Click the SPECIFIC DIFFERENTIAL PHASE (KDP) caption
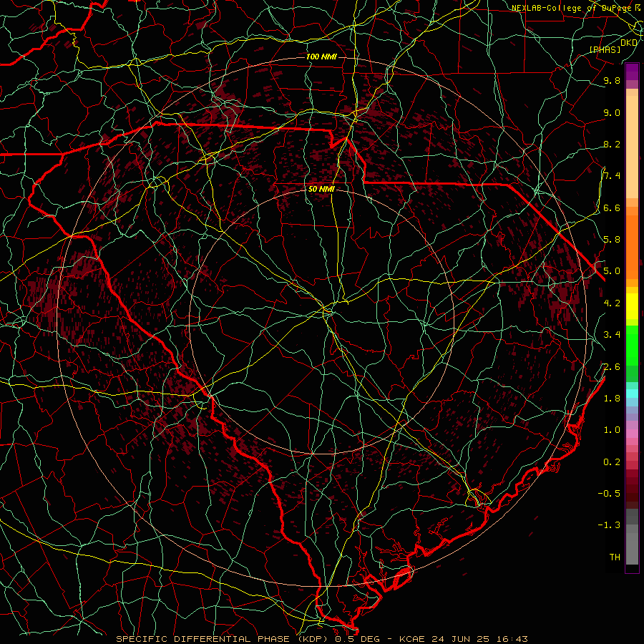Image resolution: width=644 pixels, height=644 pixels. 223,639
